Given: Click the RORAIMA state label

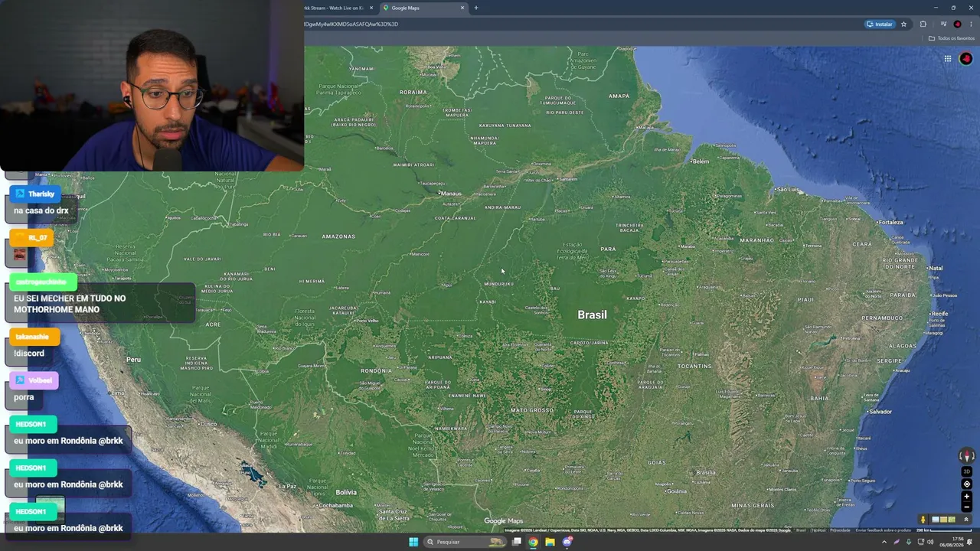Looking at the screenshot, I should pos(413,92).
